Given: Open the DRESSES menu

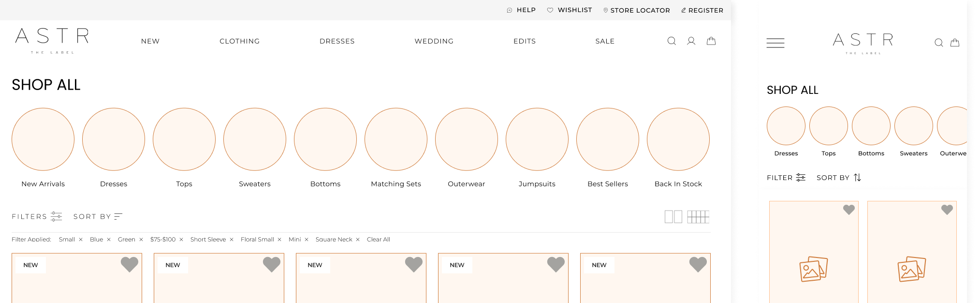Looking at the screenshot, I should click(337, 41).
